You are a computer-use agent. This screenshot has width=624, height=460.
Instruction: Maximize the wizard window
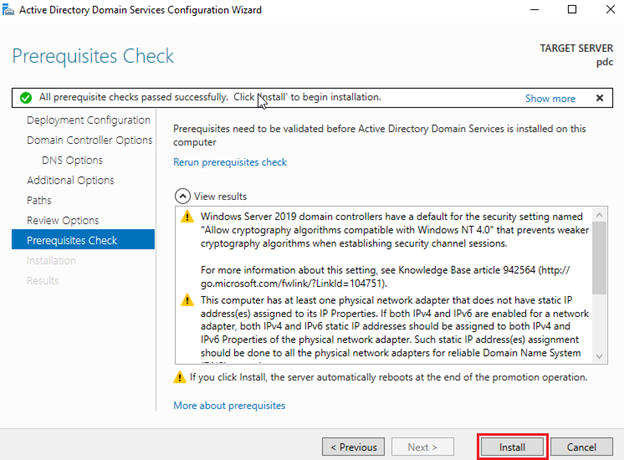[x=572, y=10]
